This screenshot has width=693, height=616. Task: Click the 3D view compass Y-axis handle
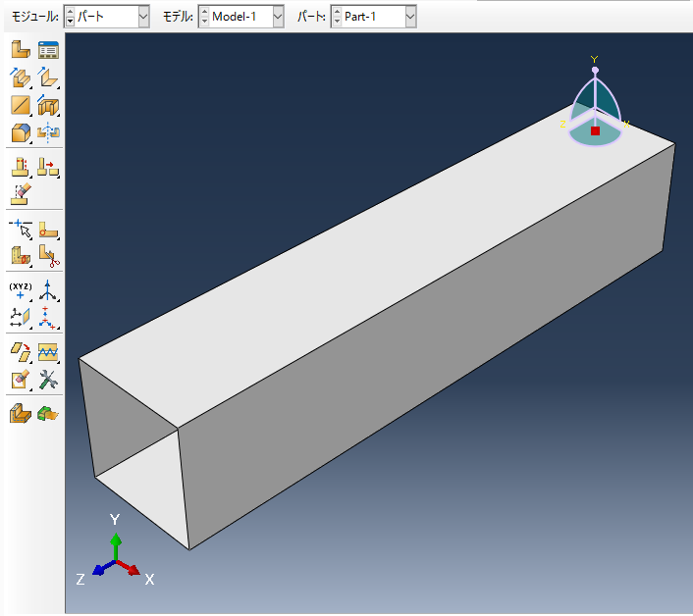click(x=595, y=70)
